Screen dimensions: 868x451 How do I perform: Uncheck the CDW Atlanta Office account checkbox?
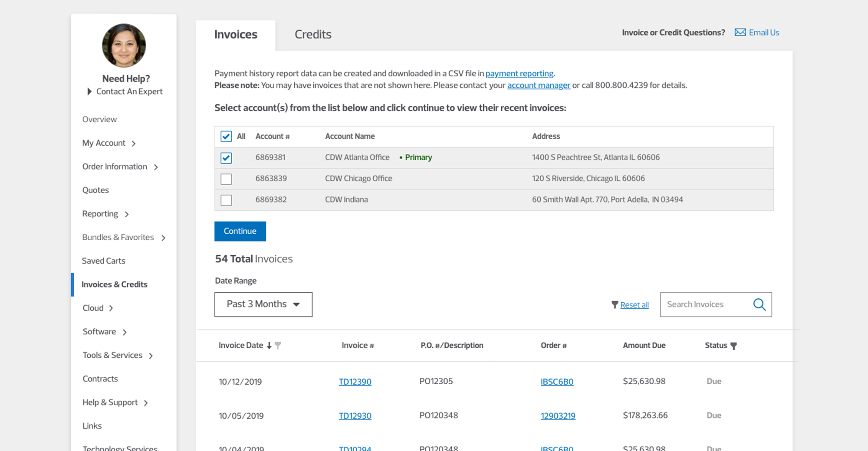(226, 158)
